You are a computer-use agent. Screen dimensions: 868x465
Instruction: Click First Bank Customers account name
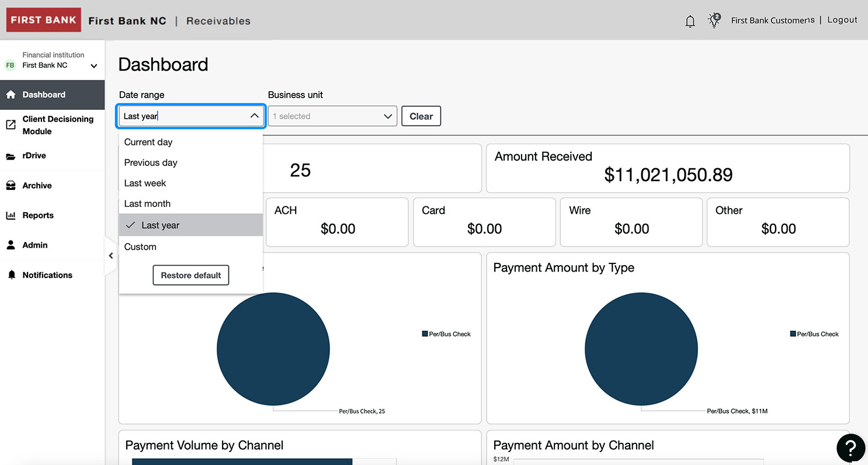[773, 20]
